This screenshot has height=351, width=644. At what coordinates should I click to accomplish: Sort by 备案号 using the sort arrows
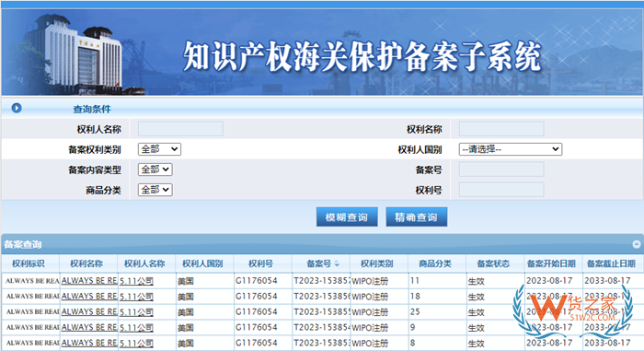point(337,263)
